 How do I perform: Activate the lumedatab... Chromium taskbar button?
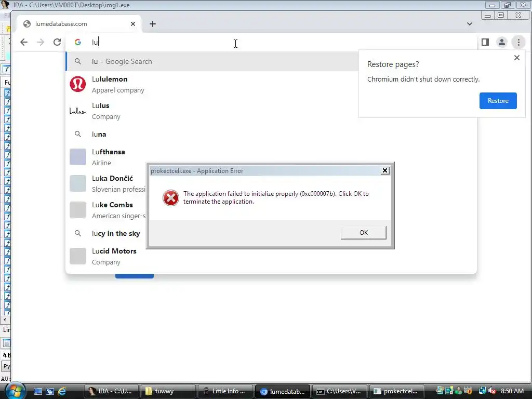283,391
